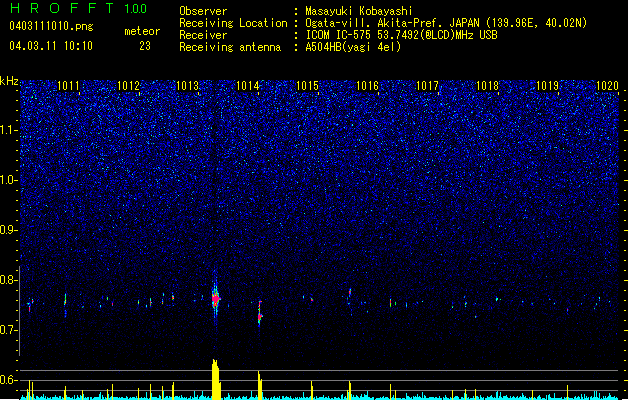Click the 'Receiver' label
Image resolution: width=629 pixels, height=400 pixels.
203,35
